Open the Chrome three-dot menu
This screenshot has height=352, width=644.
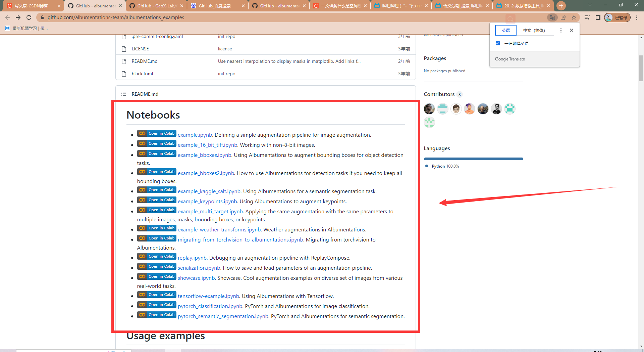[637, 17]
